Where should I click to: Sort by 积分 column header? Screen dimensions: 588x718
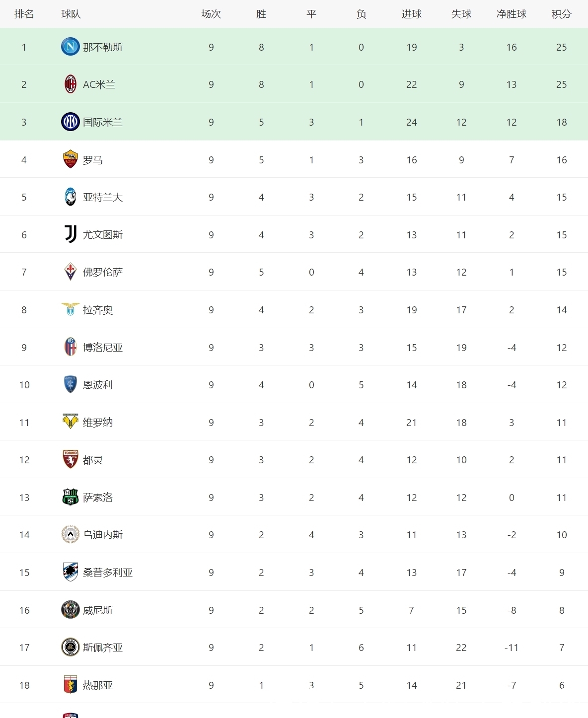coord(561,14)
